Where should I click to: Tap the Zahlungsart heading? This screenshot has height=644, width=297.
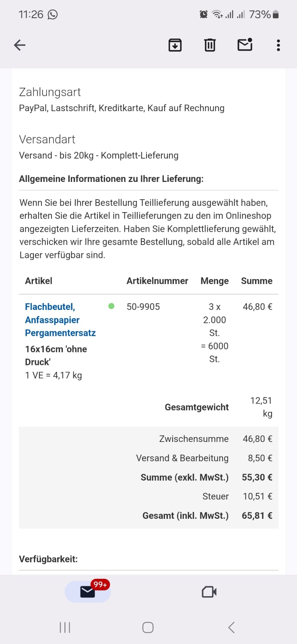[50, 92]
